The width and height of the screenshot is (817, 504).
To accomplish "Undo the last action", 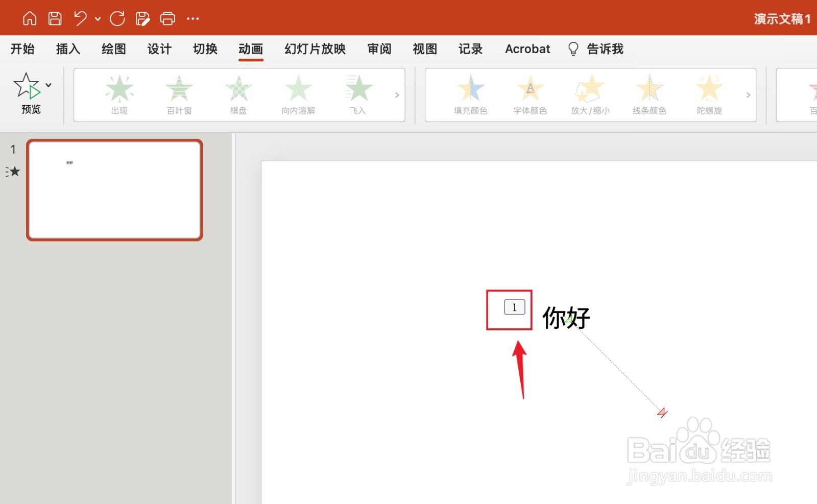I will 80,19.
